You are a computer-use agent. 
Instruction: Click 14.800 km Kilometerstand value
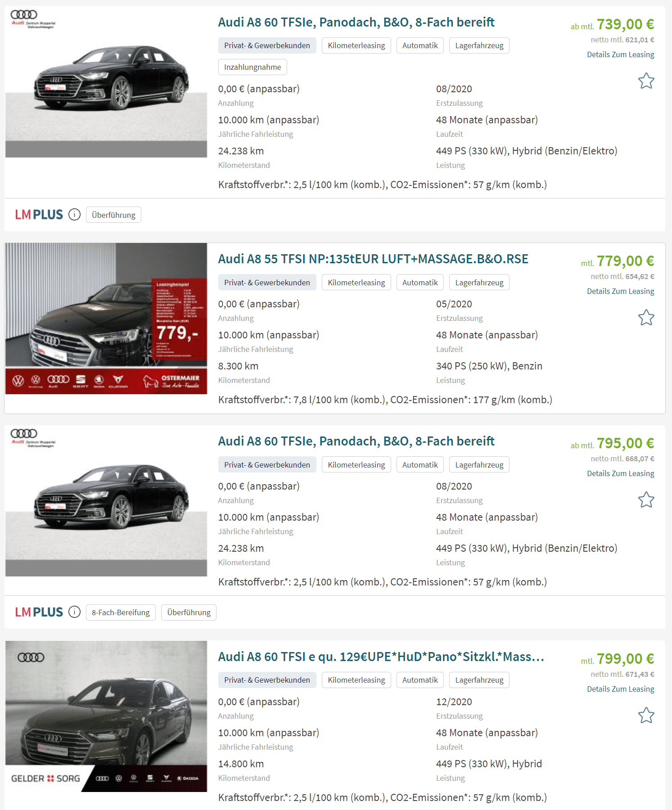point(241,764)
